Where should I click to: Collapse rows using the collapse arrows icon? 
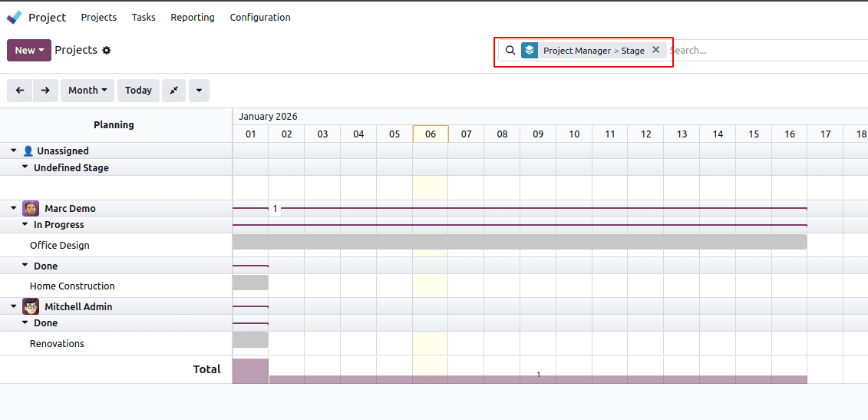(173, 91)
